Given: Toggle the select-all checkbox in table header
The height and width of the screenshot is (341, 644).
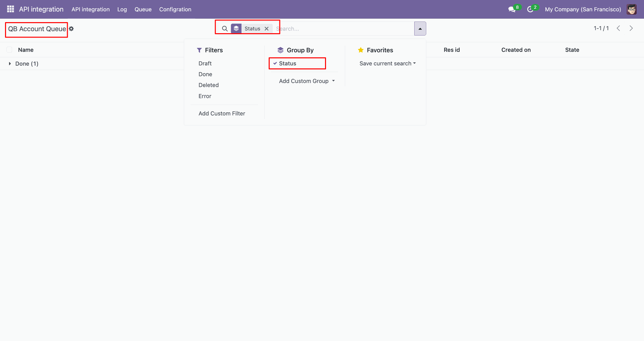Looking at the screenshot, I should (x=9, y=50).
